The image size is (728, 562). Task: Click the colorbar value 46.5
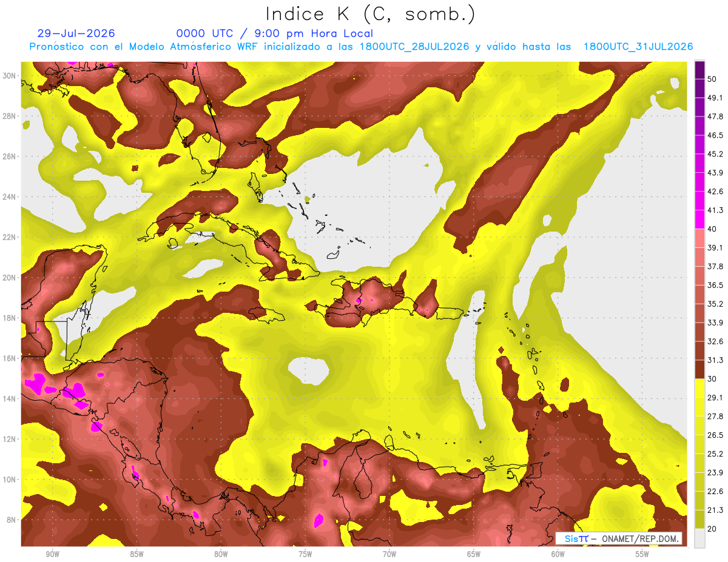coord(715,135)
